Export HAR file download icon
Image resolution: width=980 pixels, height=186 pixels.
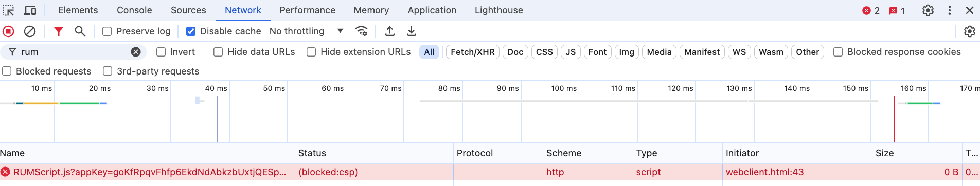[412, 31]
